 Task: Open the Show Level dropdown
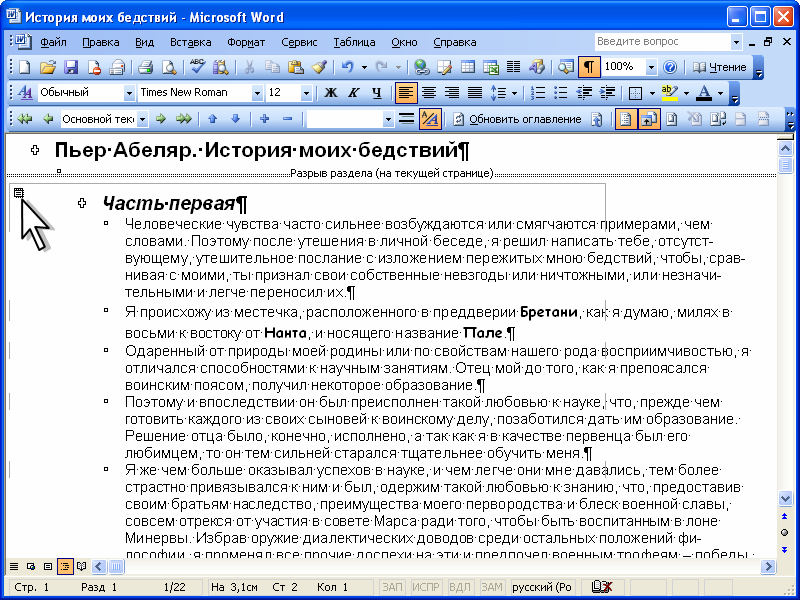click(388, 119)
